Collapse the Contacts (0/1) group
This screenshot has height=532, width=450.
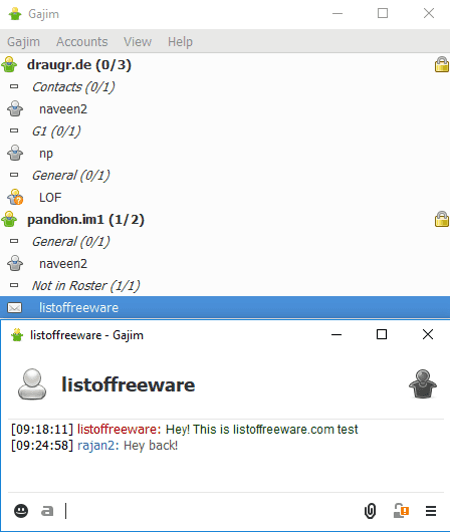[x=14, y=87]
